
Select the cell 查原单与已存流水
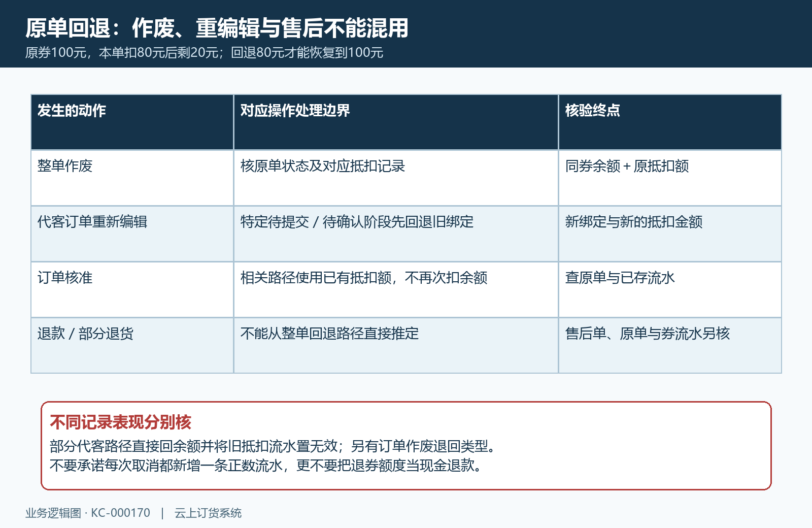click(670, 289)
